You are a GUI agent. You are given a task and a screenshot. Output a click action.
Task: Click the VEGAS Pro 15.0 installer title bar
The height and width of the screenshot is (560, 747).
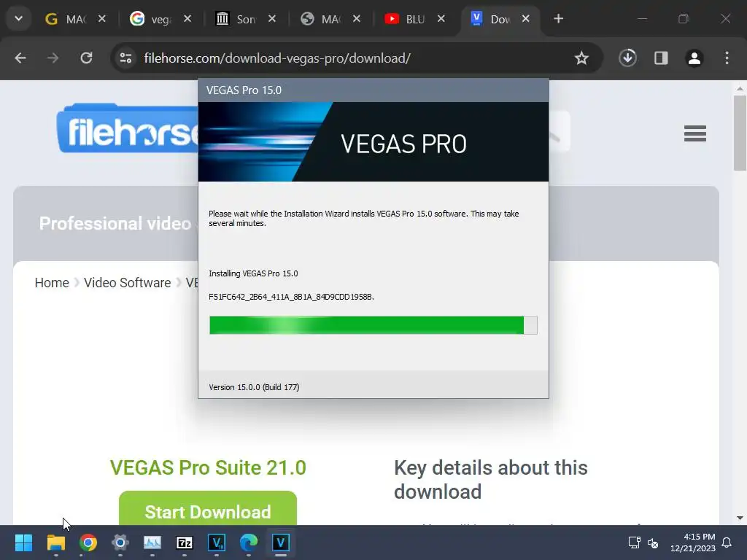(x=373, y=90)
